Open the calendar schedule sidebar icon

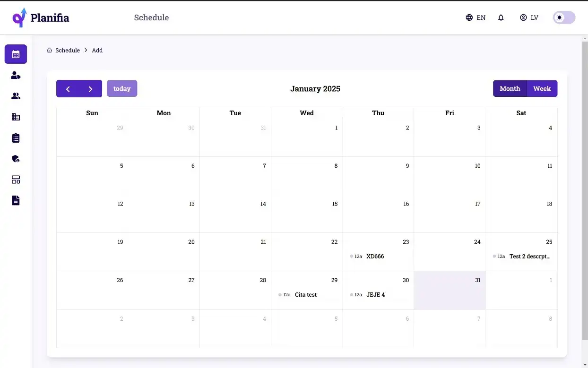click(x=16, y=54)
